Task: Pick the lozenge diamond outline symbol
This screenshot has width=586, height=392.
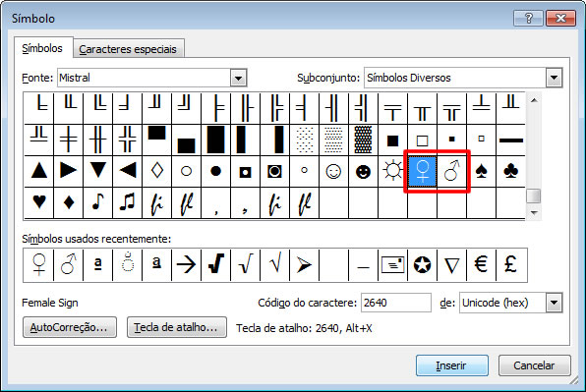Action: point(157,171)
